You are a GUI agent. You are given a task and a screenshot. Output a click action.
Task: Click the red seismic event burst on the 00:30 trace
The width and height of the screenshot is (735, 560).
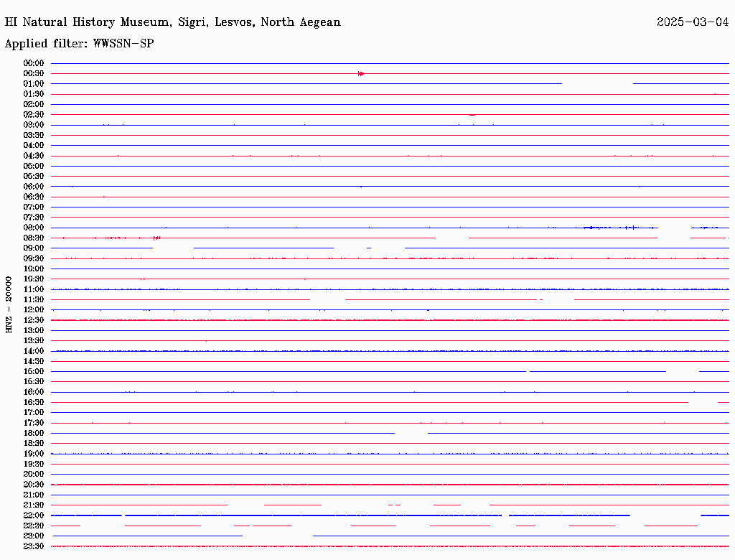360,74
